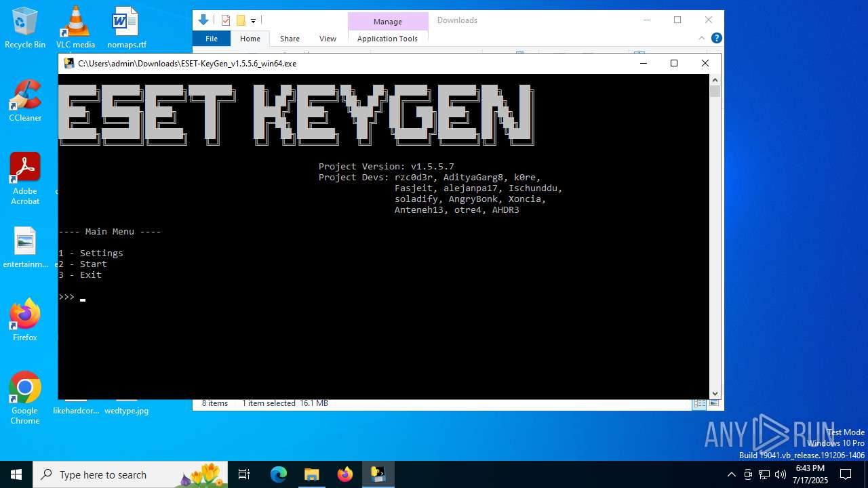Click '1 item selected 16.1 MB' status text
Viewport: 868px width, 488px height.
[285, 403]
